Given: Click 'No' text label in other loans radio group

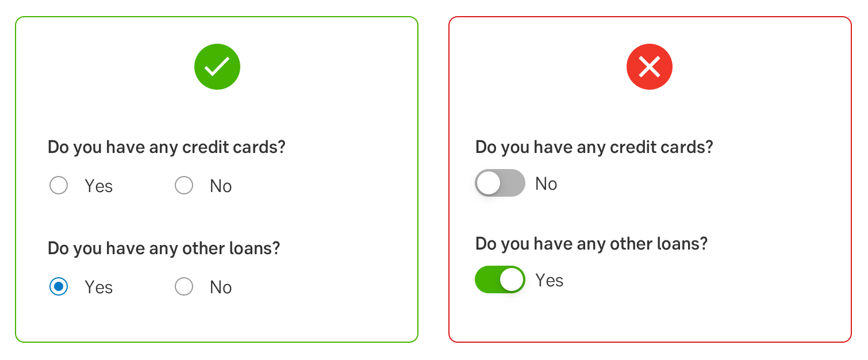Looking at the screenshot, I should [221, 287].
